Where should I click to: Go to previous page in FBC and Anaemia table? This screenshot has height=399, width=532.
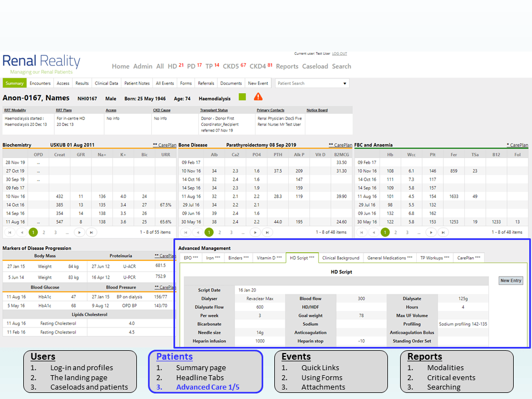[x=372, y=232]
